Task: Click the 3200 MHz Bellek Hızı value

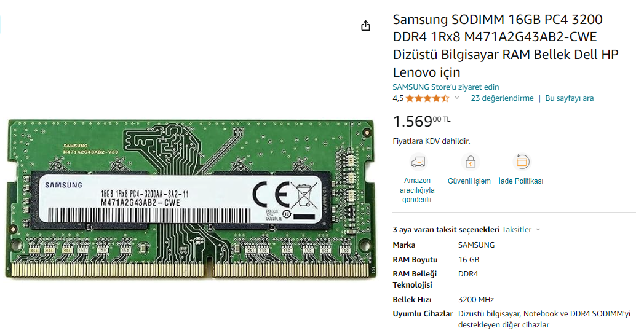Action: coord(476,300)
